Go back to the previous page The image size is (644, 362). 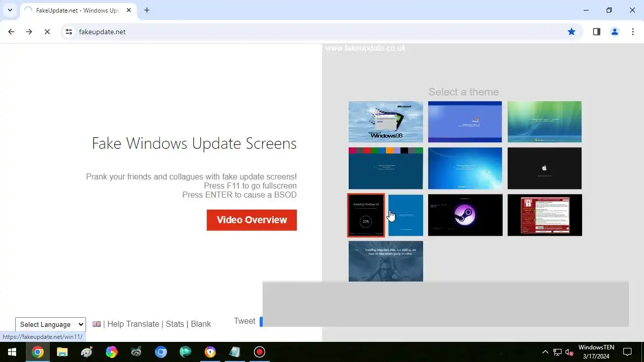(11, 32)
